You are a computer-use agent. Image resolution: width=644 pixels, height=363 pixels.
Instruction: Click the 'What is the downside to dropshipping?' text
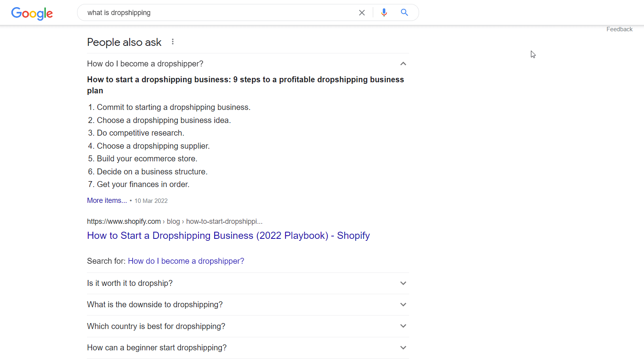(155, 304)
